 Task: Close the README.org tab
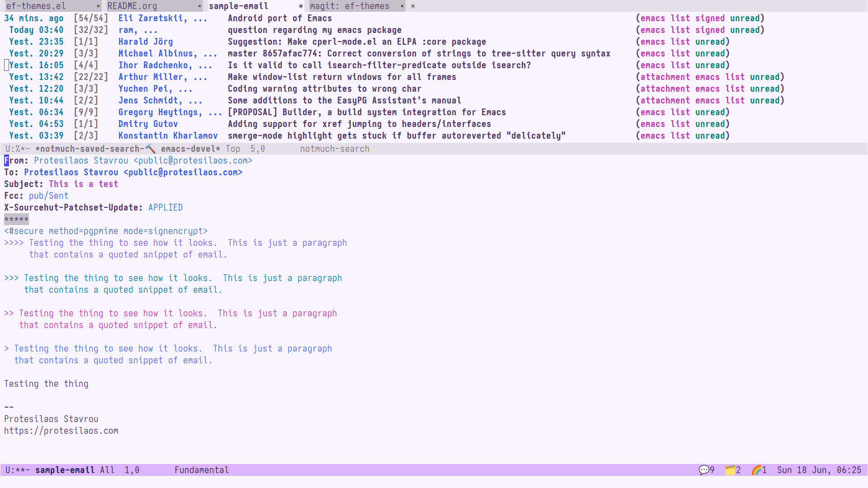[x=199, y=6]
